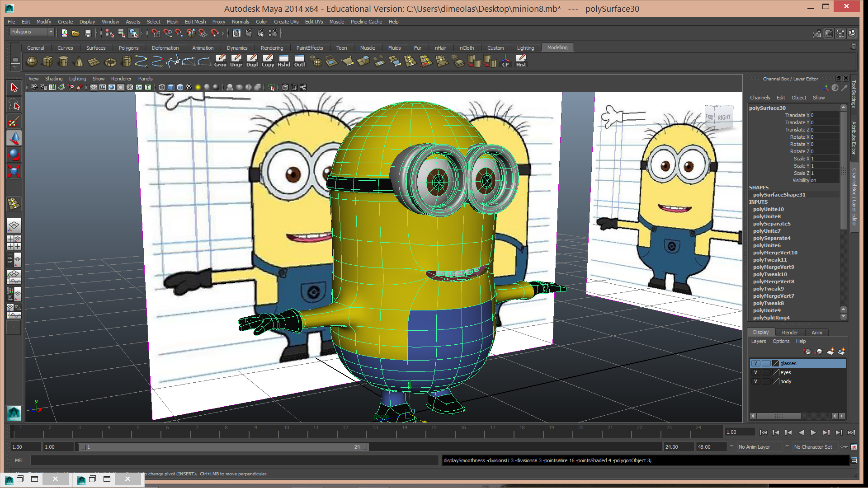Click the play forward button

point(813,432)
